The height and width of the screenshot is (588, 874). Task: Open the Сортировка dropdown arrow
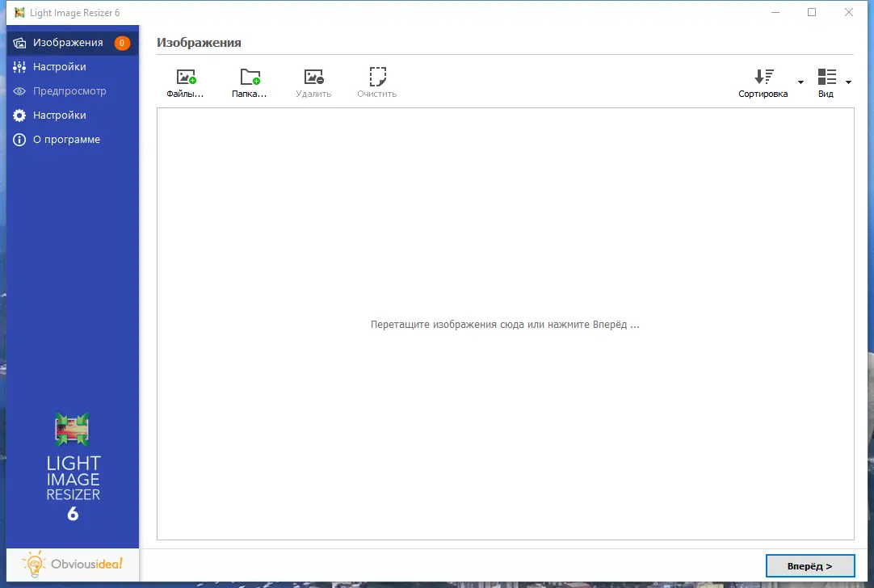(800, 82)
